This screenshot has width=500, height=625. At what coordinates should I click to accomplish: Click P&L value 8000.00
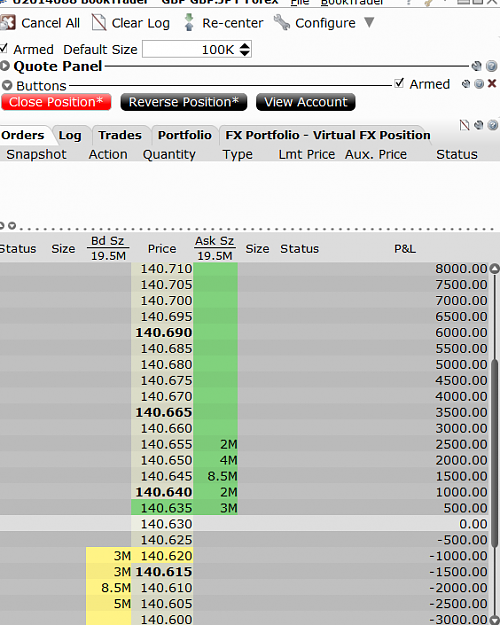461,269
